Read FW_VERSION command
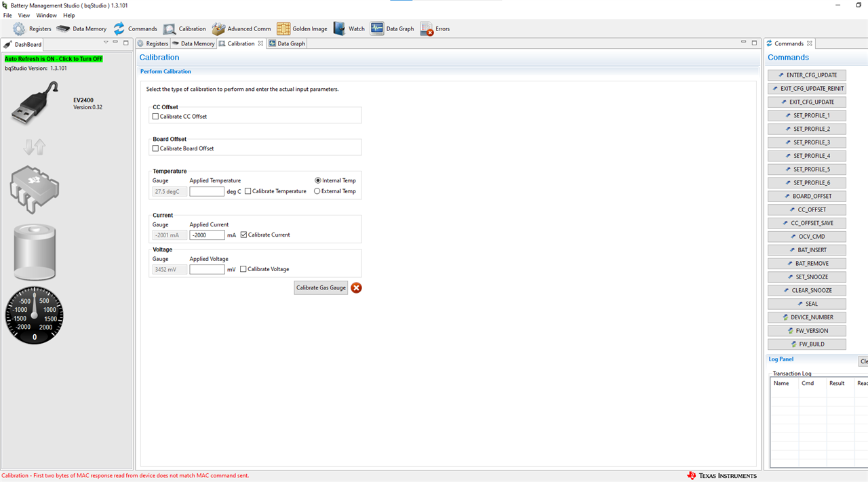Image resolution: width=868 pixels, height=482 pixels. (x=807, y=331)
